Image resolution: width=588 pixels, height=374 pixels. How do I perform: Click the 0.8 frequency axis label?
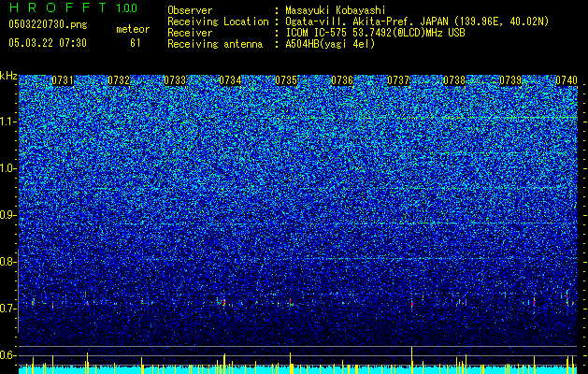(x=7, y=262)
